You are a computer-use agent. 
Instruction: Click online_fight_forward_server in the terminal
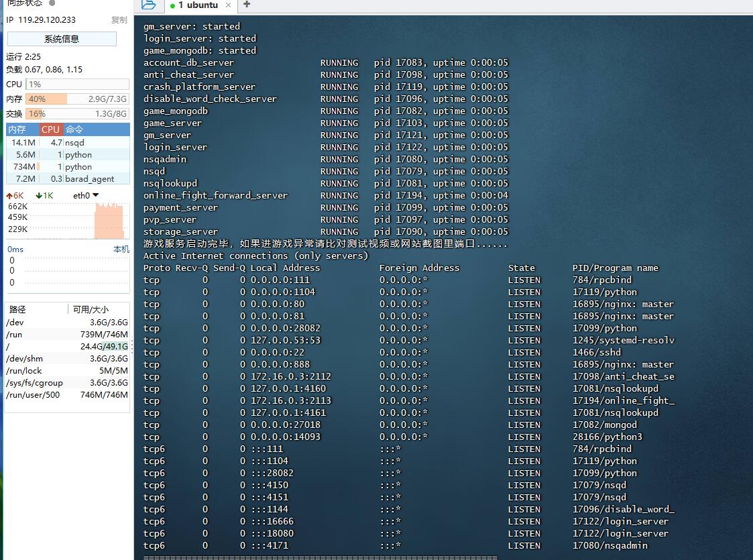[216, 195]
